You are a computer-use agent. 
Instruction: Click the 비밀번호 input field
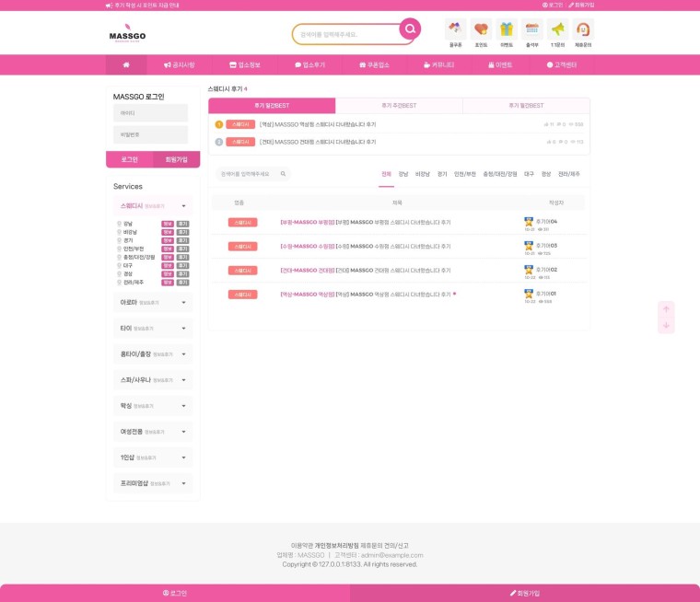150,134
